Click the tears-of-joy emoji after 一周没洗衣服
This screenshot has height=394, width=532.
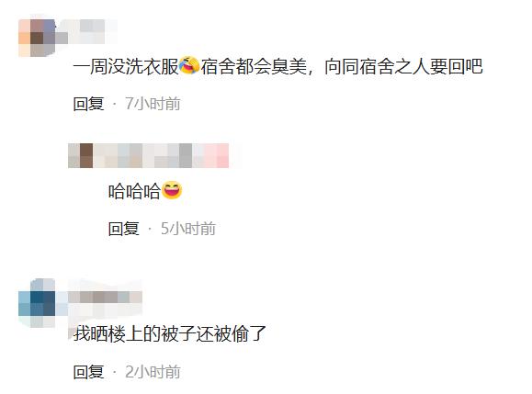[189, 66]
